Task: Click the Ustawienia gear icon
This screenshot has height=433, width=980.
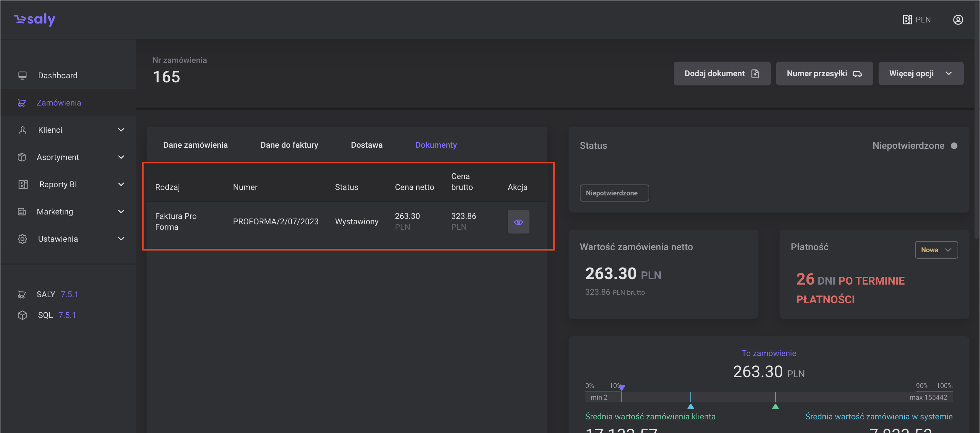Action: point(22,239)
